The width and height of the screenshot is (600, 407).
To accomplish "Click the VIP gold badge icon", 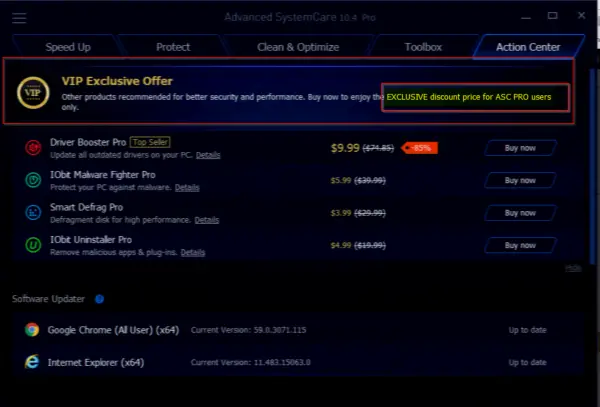I will tap(33, 93).
